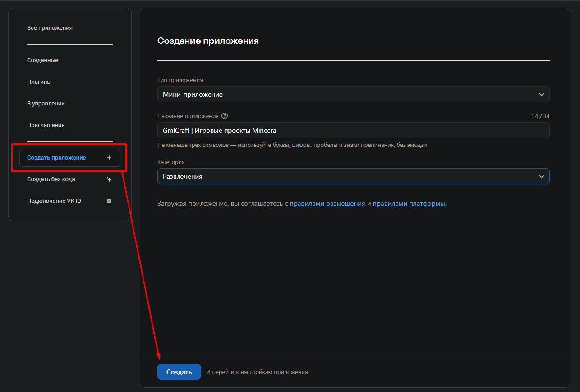Click the plus icon on «Создать приложение»

tap(109, 157)
